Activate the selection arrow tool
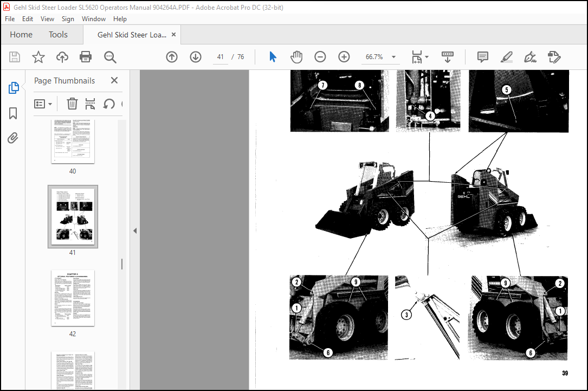Image resolution: width=588 pixels, height=391 pixels. point(273,57)
